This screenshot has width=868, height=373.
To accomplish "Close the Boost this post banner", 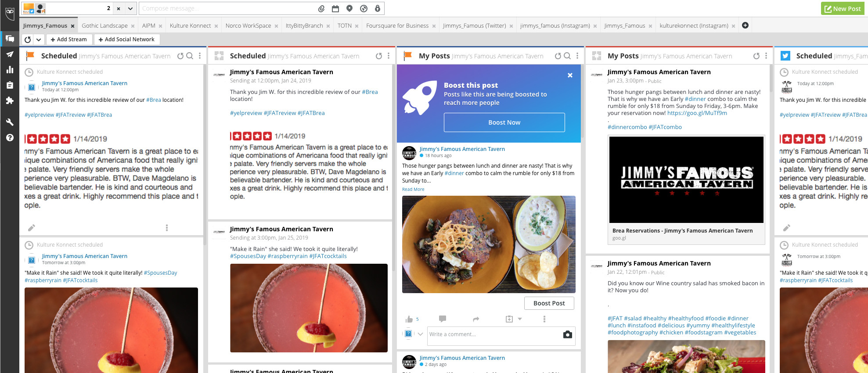I will click(x=570, y=75).
